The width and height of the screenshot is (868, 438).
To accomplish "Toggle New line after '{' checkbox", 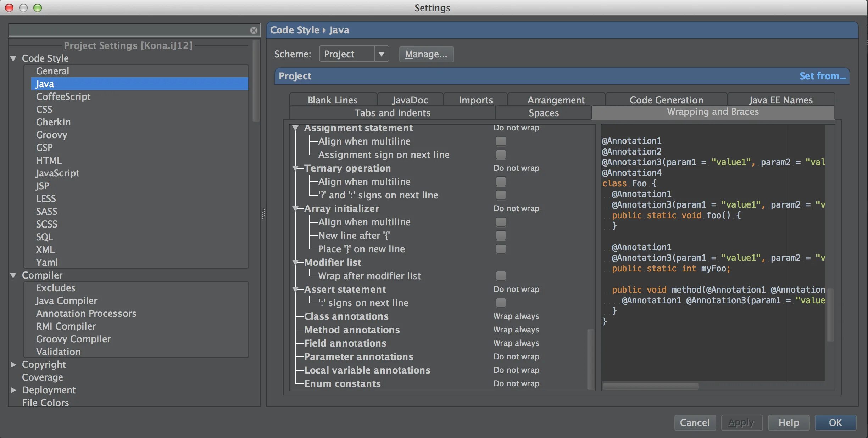I will 501,236.
